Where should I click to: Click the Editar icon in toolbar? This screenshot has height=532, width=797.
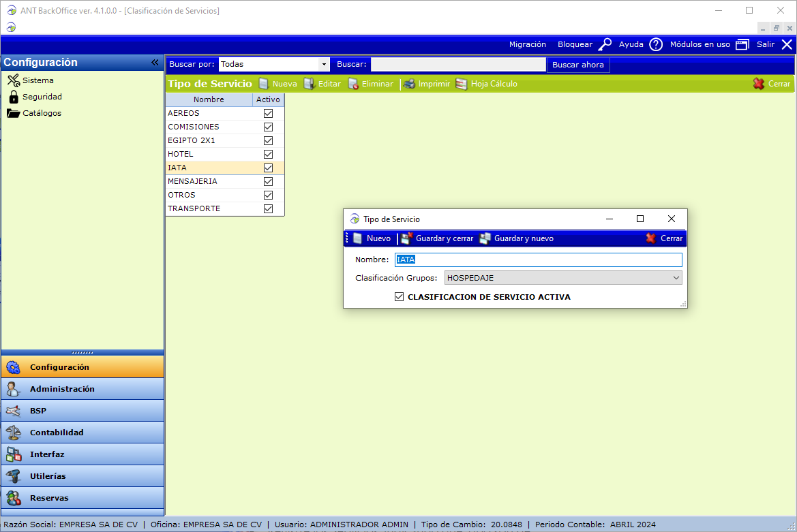click(x=309, y=84)
